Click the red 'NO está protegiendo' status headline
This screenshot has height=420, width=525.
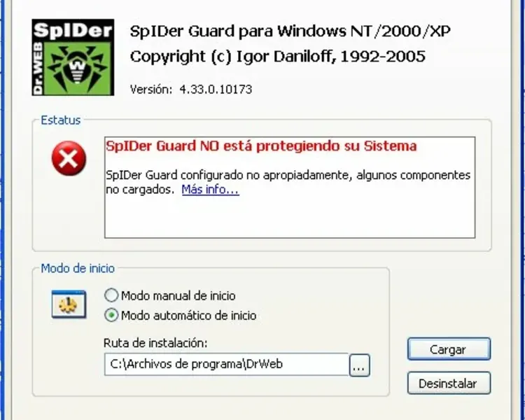tap(261, 146)
